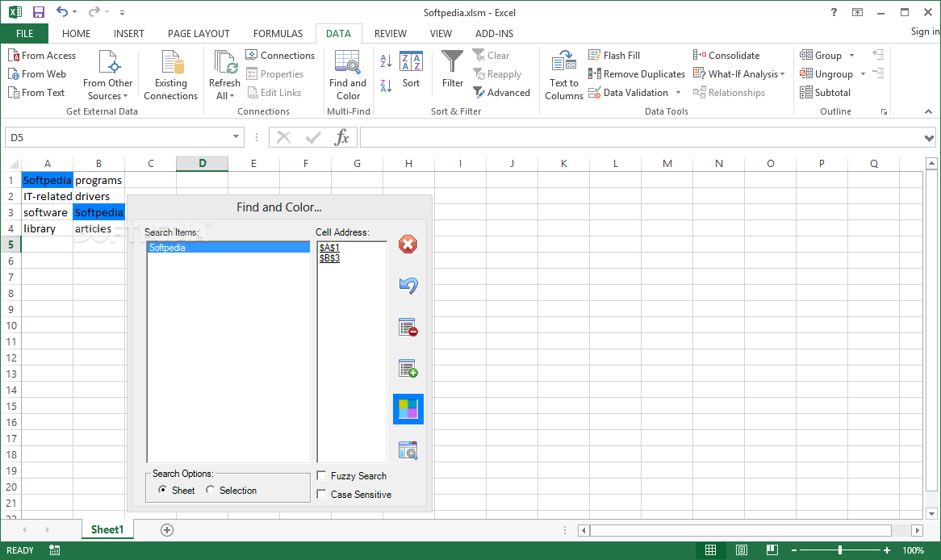This screenshot has width=941, height=560.
Task: Enable Case Sensitive checkbox
Action: (x=322, y=494)
